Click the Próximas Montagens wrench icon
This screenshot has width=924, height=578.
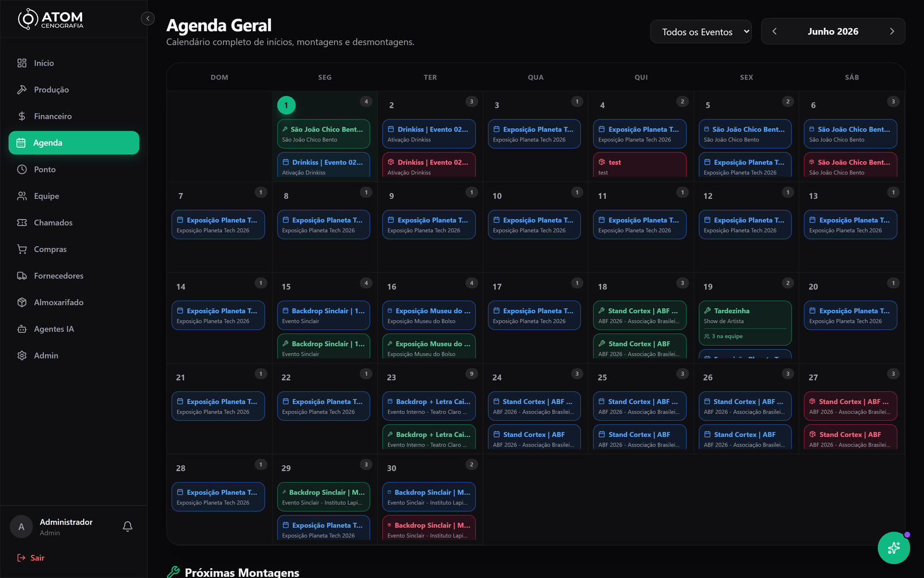173,572
